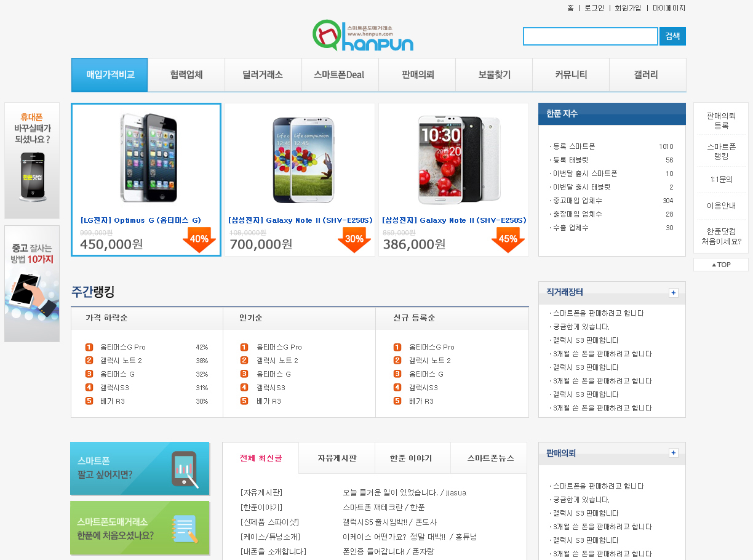Click rank 1 badge in 가격 하락순 list
Image resolution: width=753 pixels, height=560 pixels.
[x=89, y=347]
